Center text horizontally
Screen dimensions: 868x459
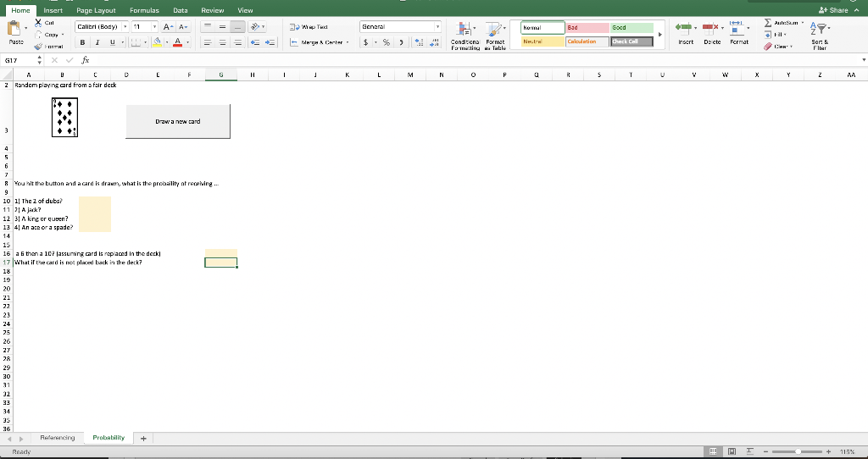(x=223, y=42)
